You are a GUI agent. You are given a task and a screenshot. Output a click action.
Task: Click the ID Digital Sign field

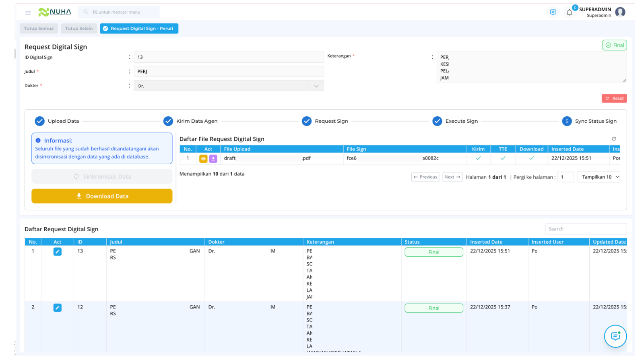[229, 57]
